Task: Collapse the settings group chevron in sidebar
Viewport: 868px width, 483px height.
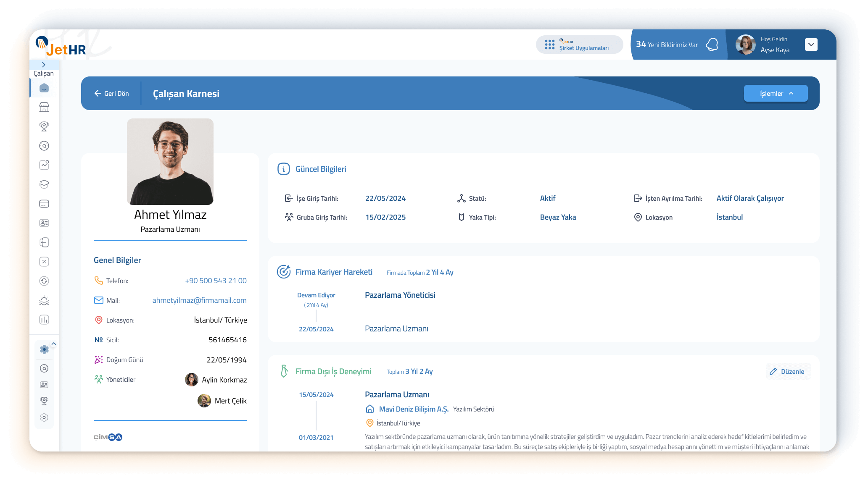Action: (54, 344)
